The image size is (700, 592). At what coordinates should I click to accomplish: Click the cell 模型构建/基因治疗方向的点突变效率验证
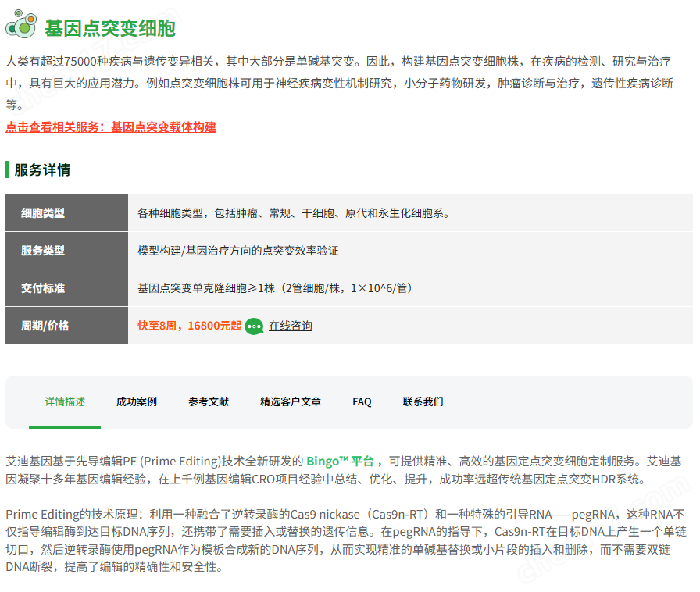[x=410, y=251]
